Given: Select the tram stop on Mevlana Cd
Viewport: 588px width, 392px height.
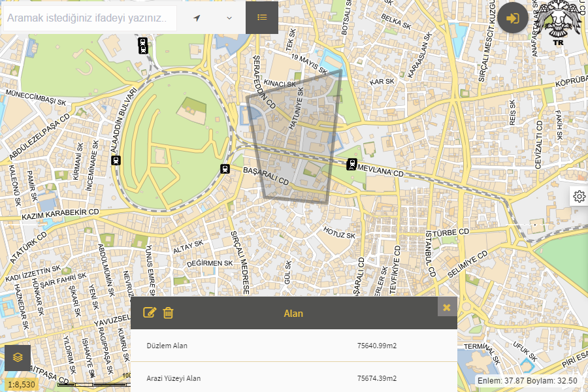Looking at the screenshot, I should (x=352, y=165).
